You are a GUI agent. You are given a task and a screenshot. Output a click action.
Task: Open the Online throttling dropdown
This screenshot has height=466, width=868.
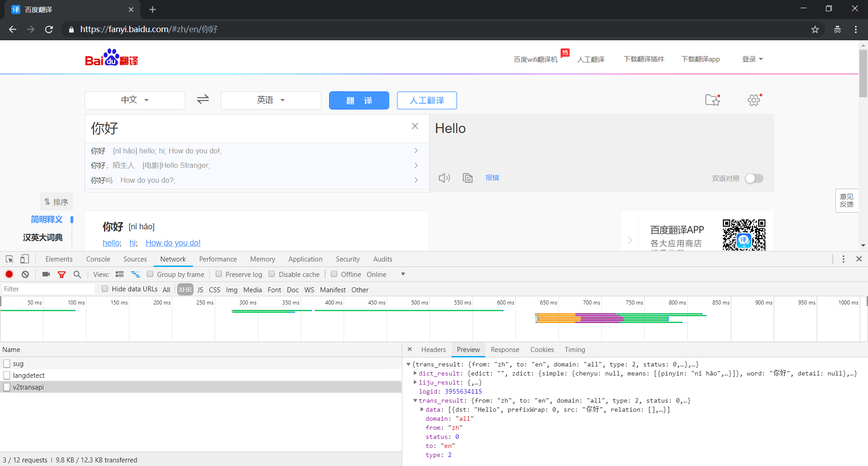point(385,274)
